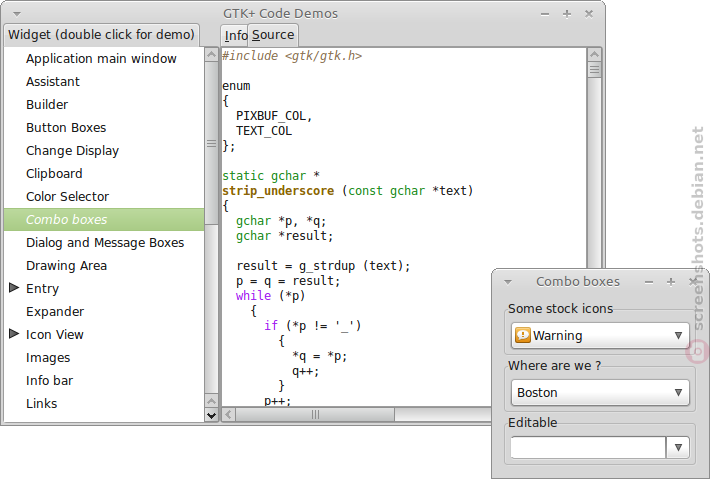Click the source view vertical scrollbar thumb

594,70
